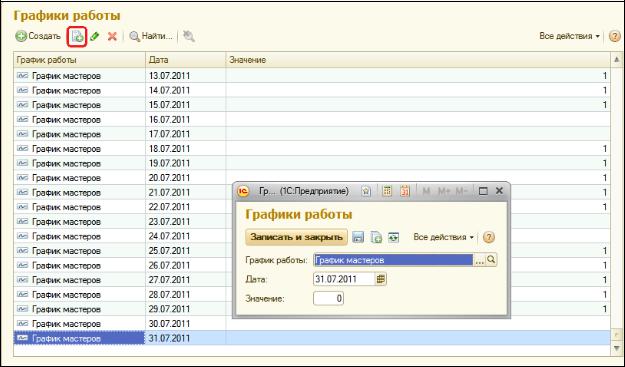
Task: Select the row dated 17.07.2011
Action: point(312,134)
